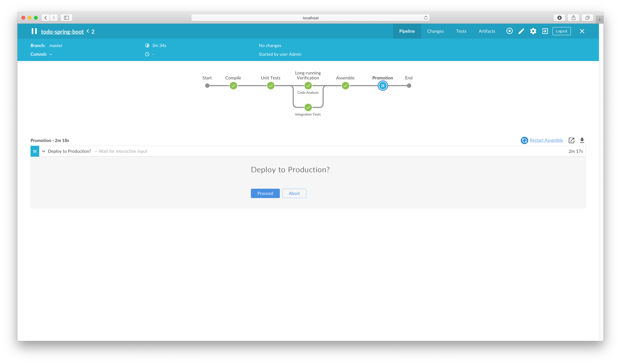Click the Safari downloads icon
Viewport: 621px width, 364px height.
(559, 18)
